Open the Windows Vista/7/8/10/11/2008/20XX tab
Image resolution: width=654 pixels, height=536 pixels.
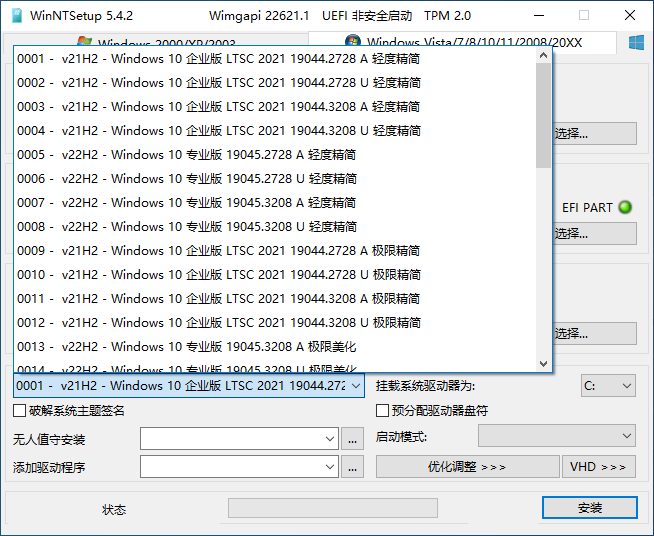pyautogui.click(x=462, y=42)
